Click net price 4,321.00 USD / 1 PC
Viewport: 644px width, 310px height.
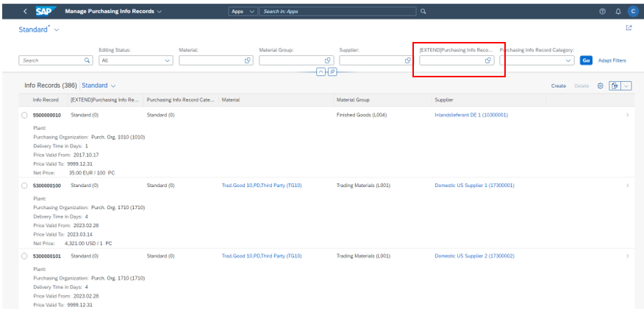coord(88,244)
